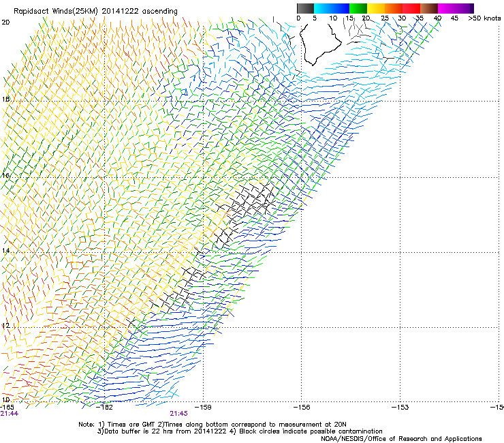504x443 pixels.
Task: Click the longitude label '-159'
Action: [203, 408]
